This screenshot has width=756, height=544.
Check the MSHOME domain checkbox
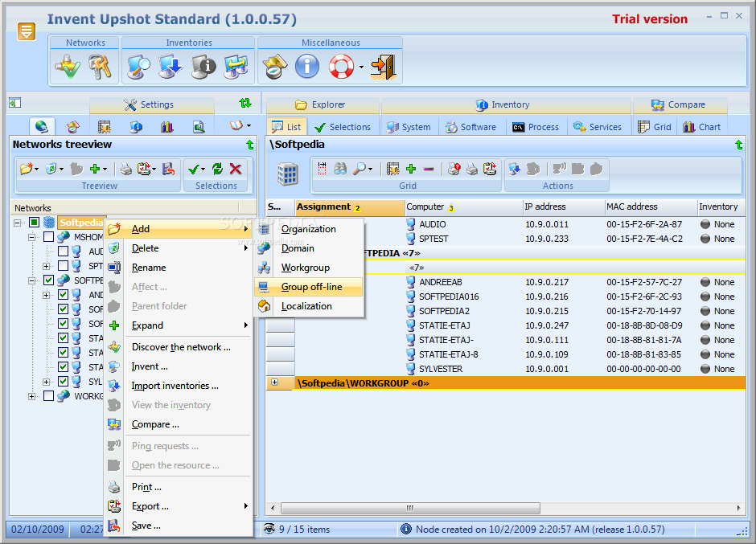[x=48, y=236]
